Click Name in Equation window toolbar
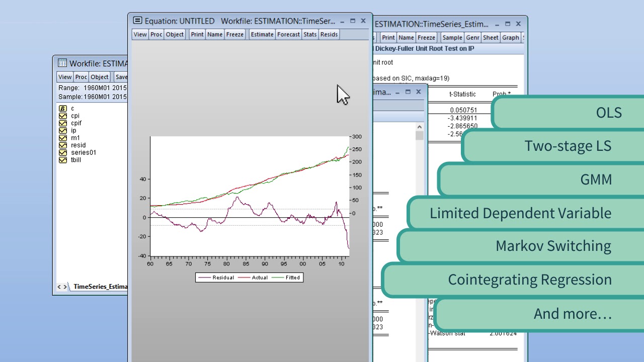Screen dimensions: 644x362 pyautogui.click(x=215, y=34)
